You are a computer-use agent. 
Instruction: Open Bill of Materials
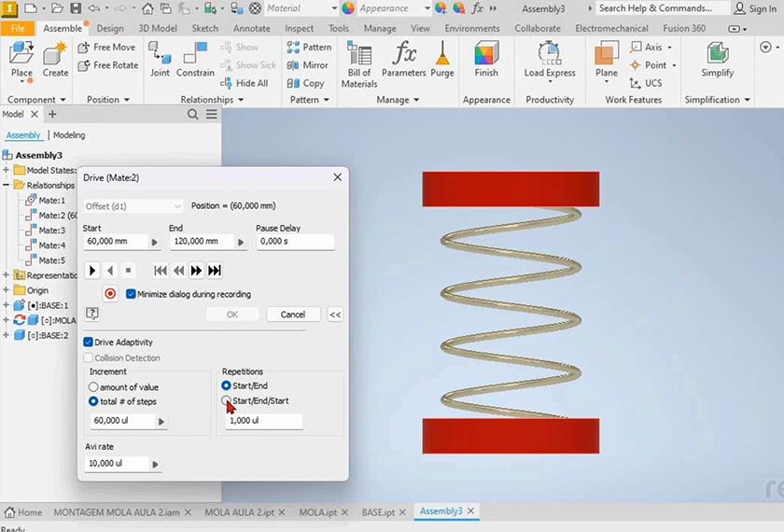point(359,58)
